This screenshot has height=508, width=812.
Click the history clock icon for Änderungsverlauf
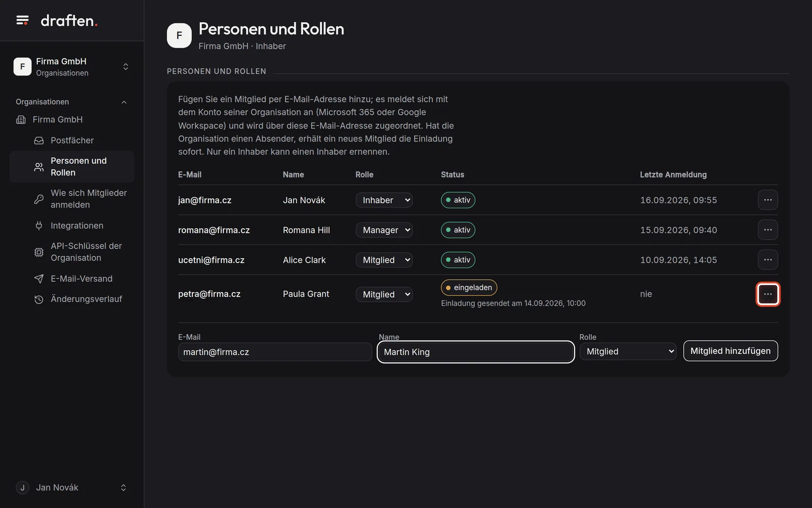tap(39, 299)
